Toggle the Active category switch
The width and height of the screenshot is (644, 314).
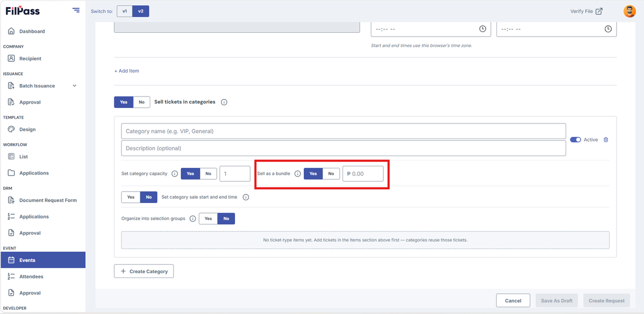pyautogui.click(x=575, y=140)
